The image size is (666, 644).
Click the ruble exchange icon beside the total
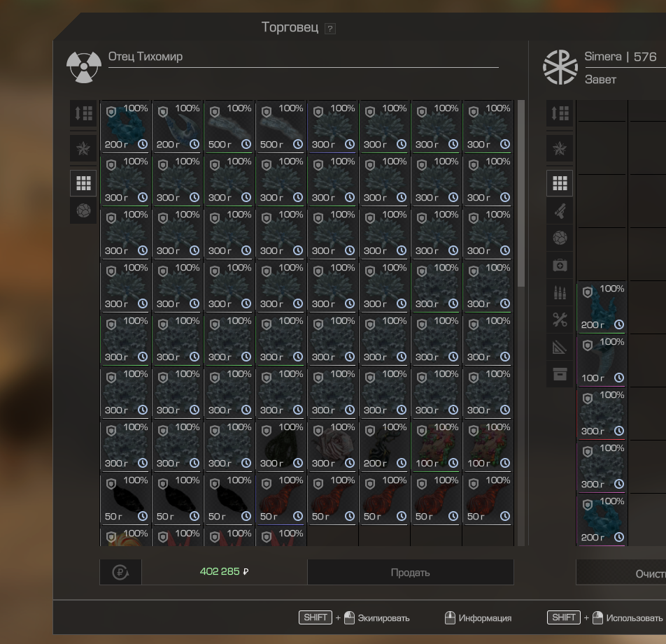point(120,572)
